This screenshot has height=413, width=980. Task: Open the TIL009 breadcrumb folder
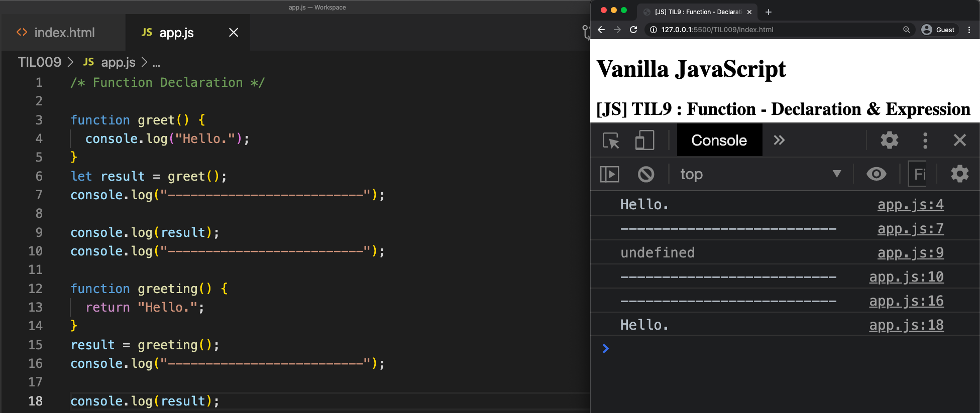(x=40, y=62)
